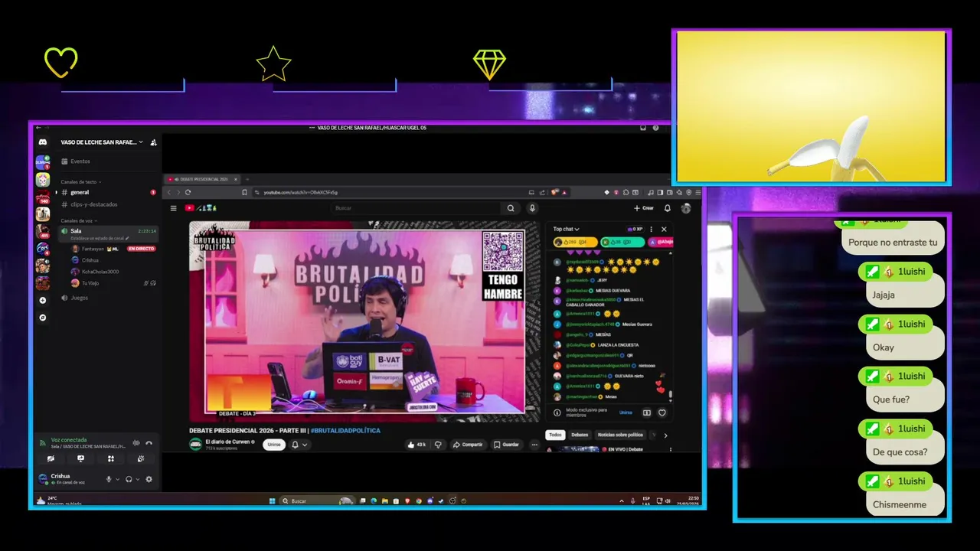Disconnect from voice with the hang-up icon
This screenshot has height=551, width=980.
tap(149, 443)
